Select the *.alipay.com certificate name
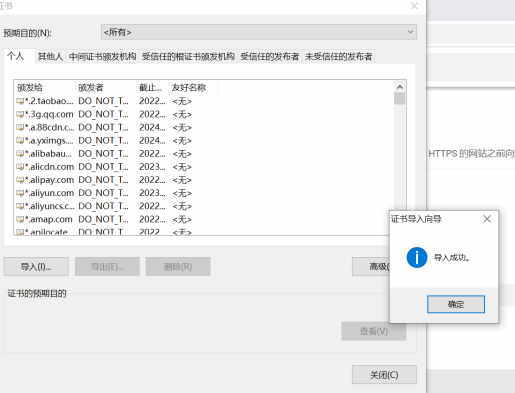Image resolution: width=515 pixels, height=393 pixels. [x=49, y=180]
